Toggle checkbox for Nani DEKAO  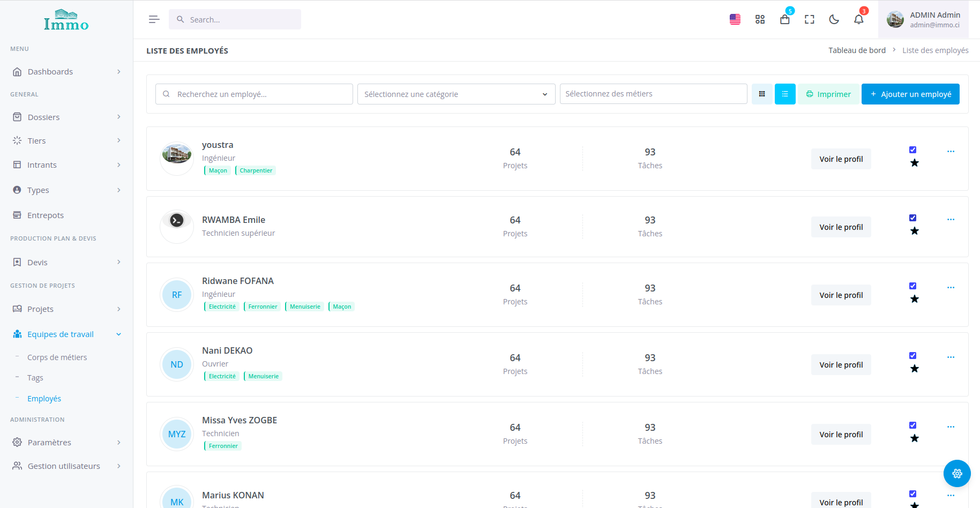(x=912, y=356)
